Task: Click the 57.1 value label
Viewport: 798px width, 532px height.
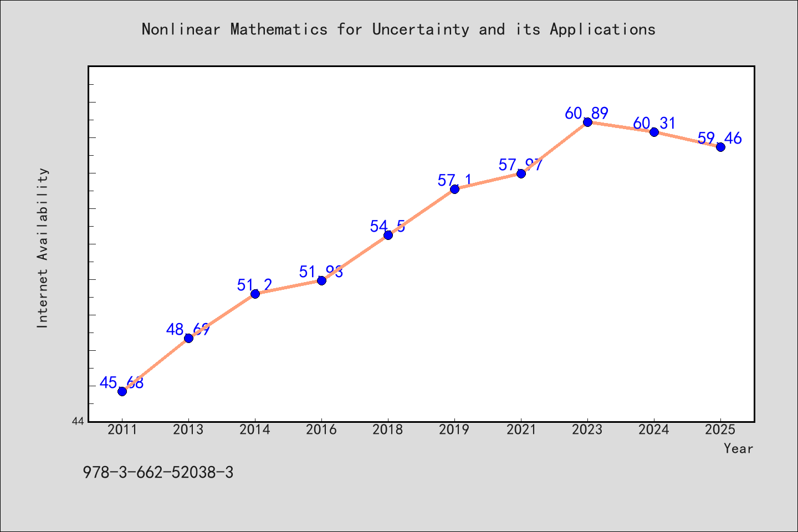Action: point(454,180)
